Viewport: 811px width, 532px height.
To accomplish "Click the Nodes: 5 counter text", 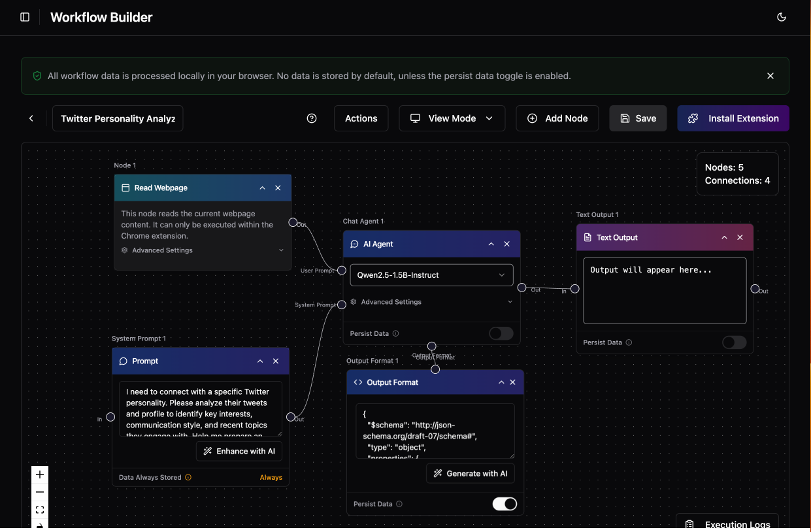I will coord(725,168).
